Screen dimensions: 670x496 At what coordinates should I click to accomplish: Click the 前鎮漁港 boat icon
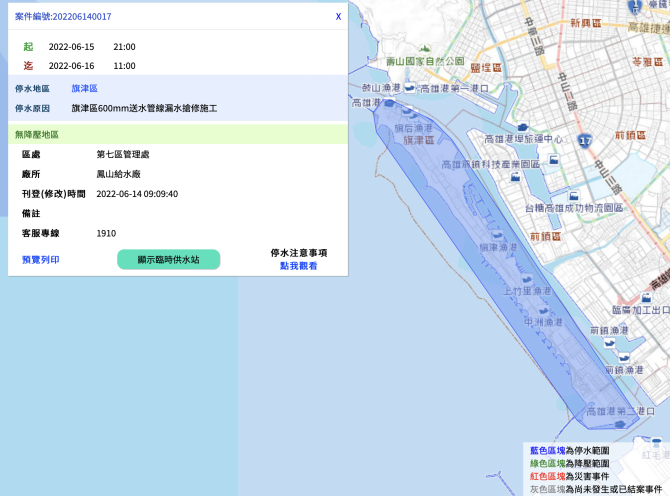(609, 343)
